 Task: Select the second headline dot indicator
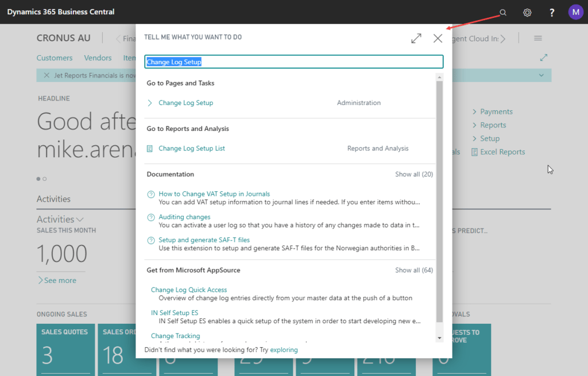coord(45,179)
